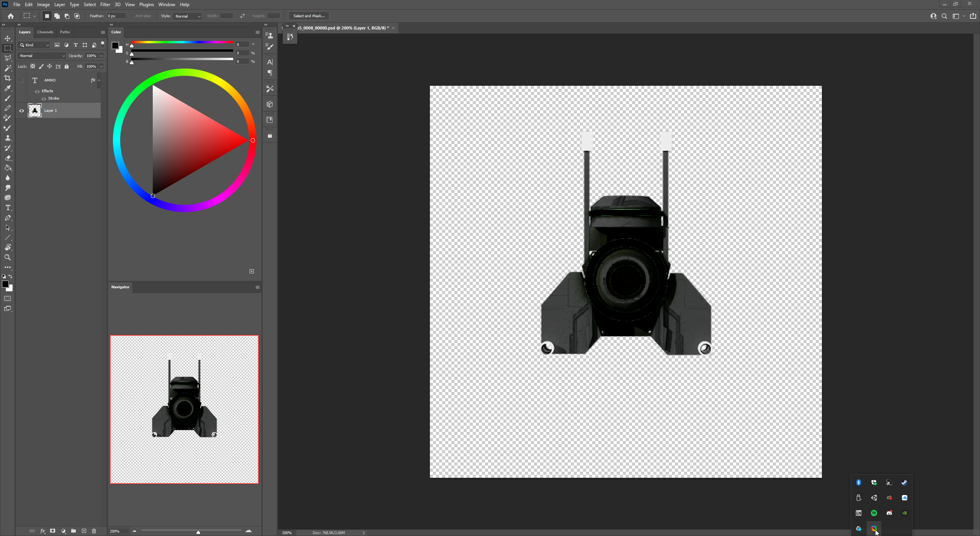Click the Select and Mask button
The image size is (980, 536).
(309, 16)
